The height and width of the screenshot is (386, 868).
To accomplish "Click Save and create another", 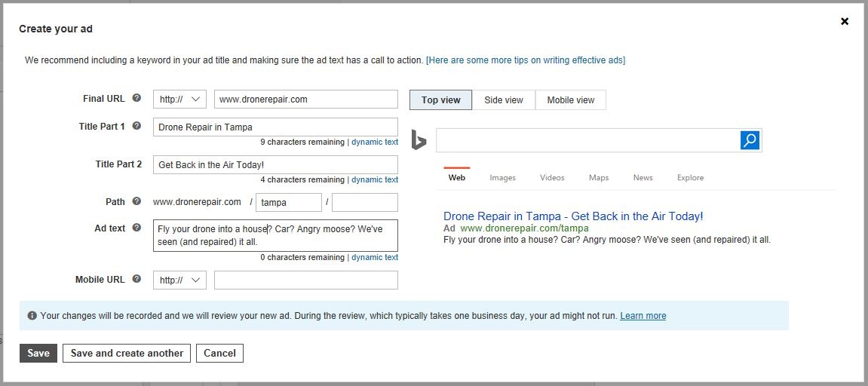I will 127,354.
